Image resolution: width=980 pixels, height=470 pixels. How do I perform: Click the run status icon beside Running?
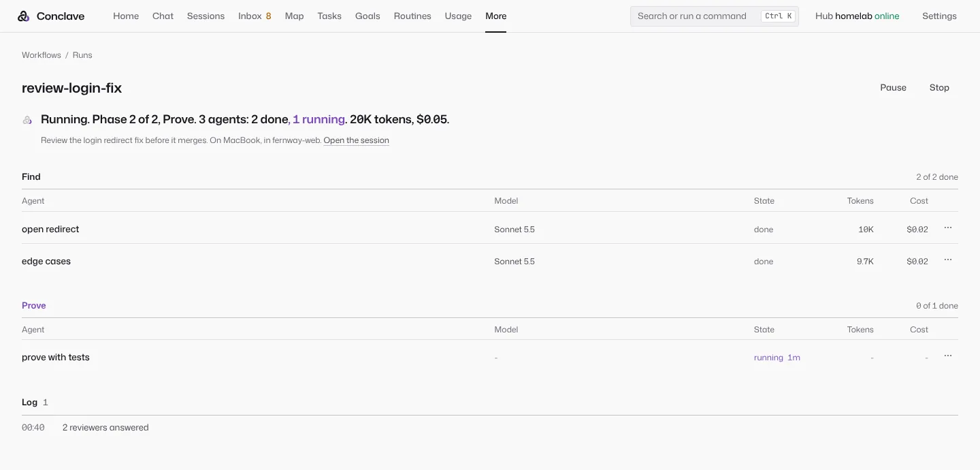pos(27,120)
